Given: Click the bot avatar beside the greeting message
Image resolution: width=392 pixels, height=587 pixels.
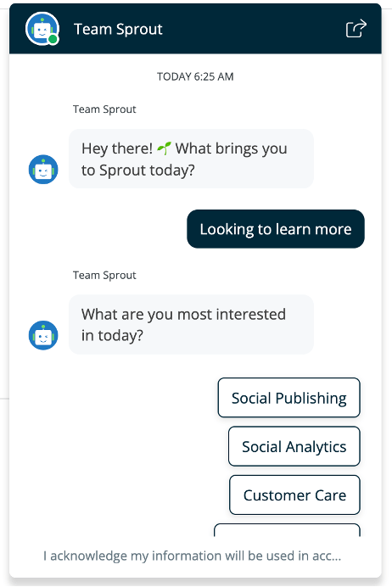Looking at the screenshot, I should tap(43, 169).
